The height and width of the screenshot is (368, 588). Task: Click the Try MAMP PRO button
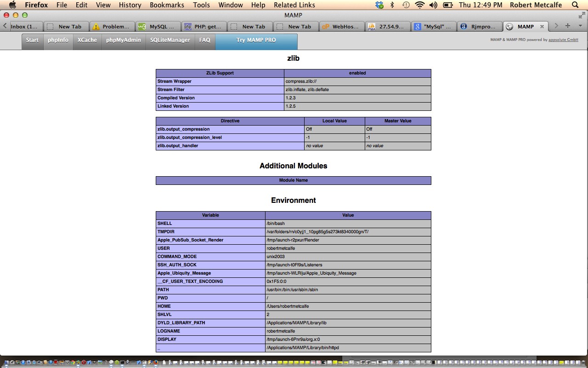[256, 40]
